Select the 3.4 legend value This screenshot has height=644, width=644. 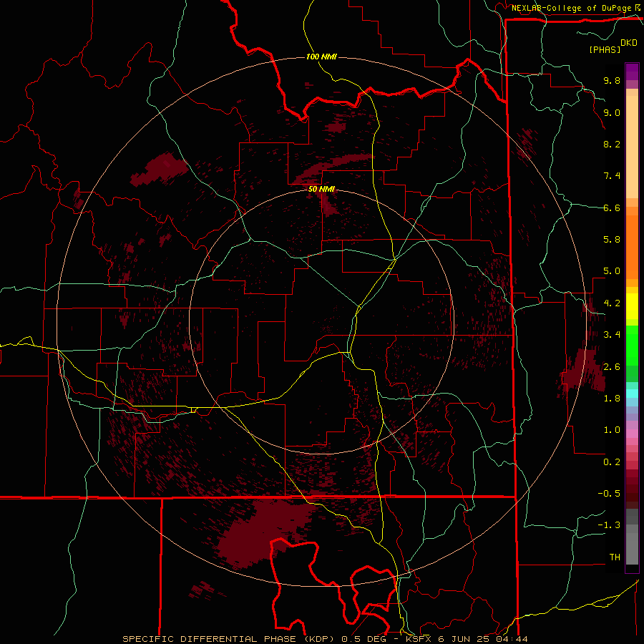pos(612,335)
